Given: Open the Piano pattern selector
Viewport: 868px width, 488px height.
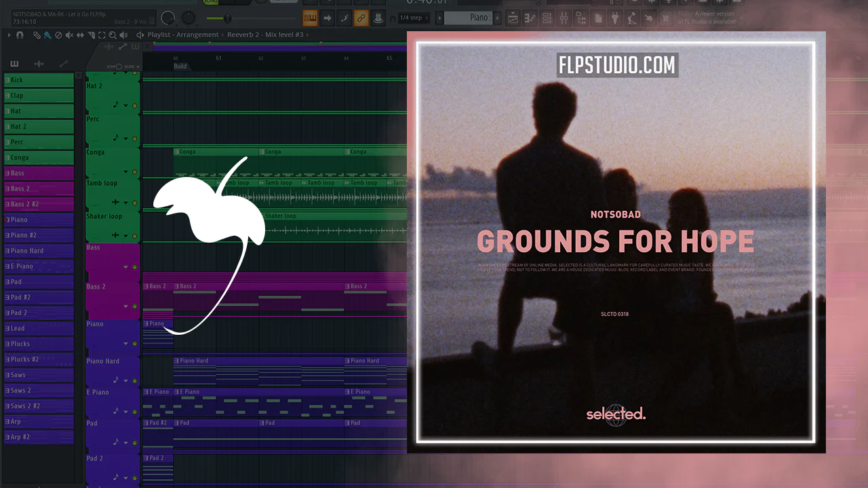Looking at the screenshot, I should 468,18.
